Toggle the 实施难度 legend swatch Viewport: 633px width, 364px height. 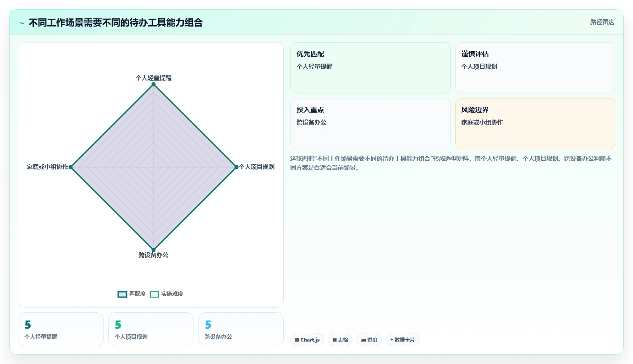pos(154,294)
